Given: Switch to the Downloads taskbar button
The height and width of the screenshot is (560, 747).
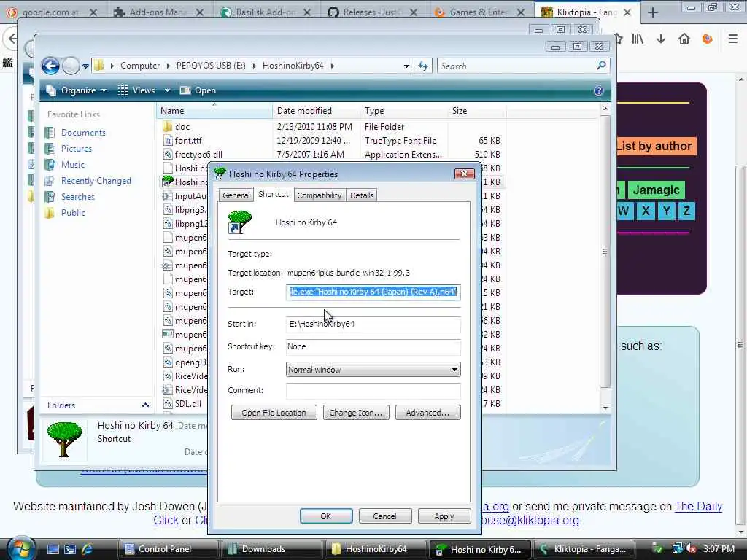Looking at the screenshot, I should pos(272,549).
